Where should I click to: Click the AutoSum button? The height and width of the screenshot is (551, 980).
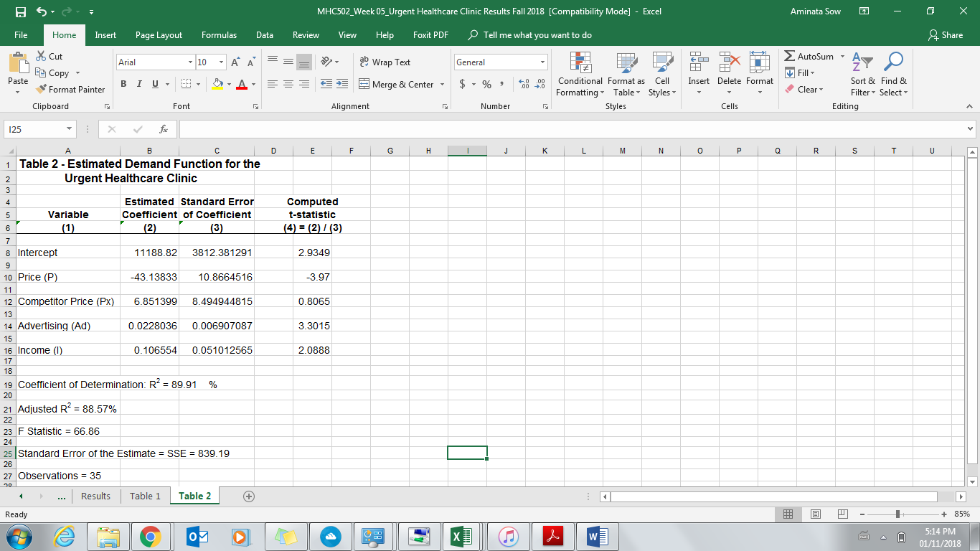point(809,57)
